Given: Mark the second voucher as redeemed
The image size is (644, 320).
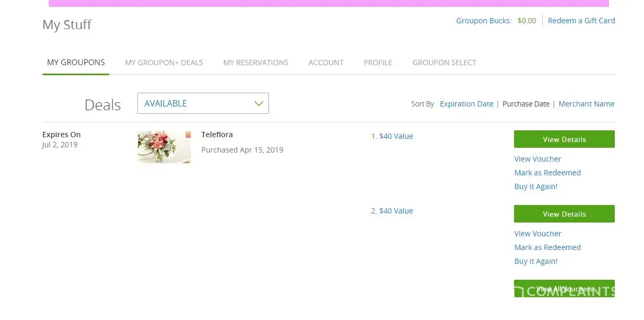Looking at the screenshot, I should click(547, 247).
